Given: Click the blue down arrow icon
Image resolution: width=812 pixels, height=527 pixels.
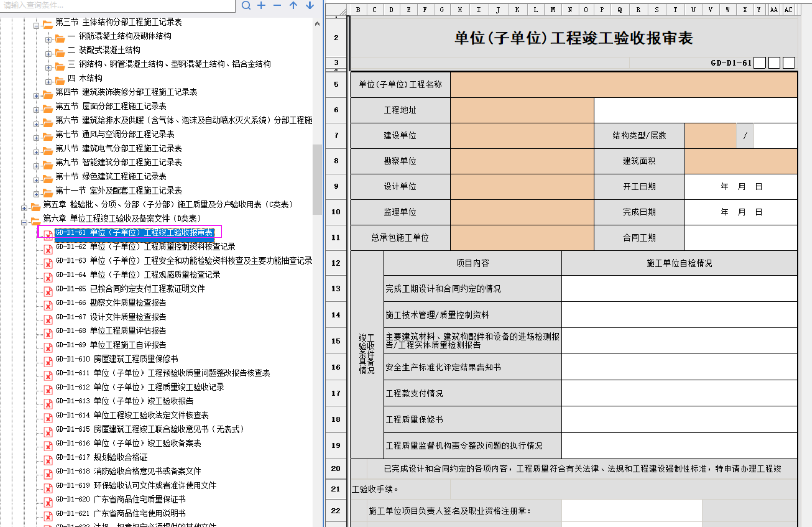Looking at the screenshot, I should [x=310, y=5].
